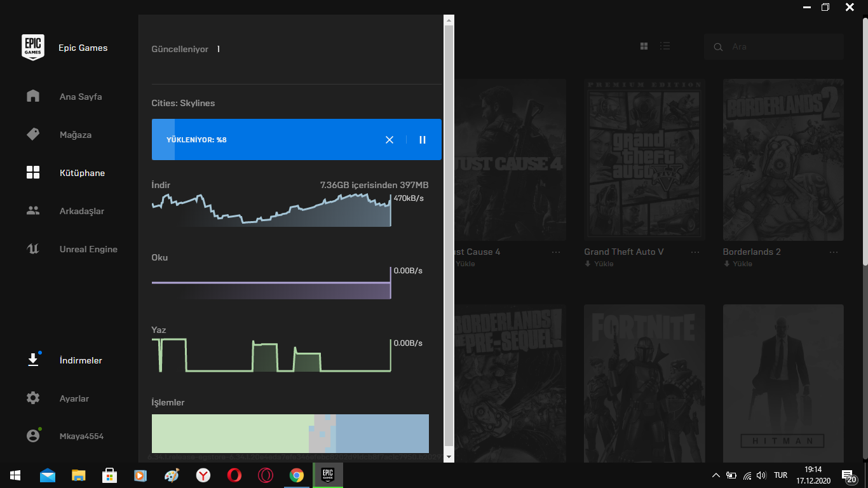Screen dimensions: 868x488
Task: Cancel the Cities: Skylines download
Action: (390, 140)
